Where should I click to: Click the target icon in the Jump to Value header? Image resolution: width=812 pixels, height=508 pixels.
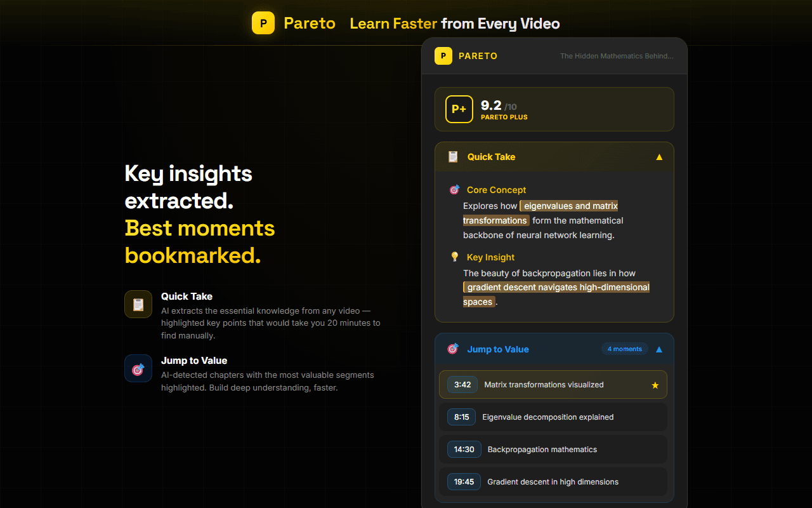coord(453,349)
